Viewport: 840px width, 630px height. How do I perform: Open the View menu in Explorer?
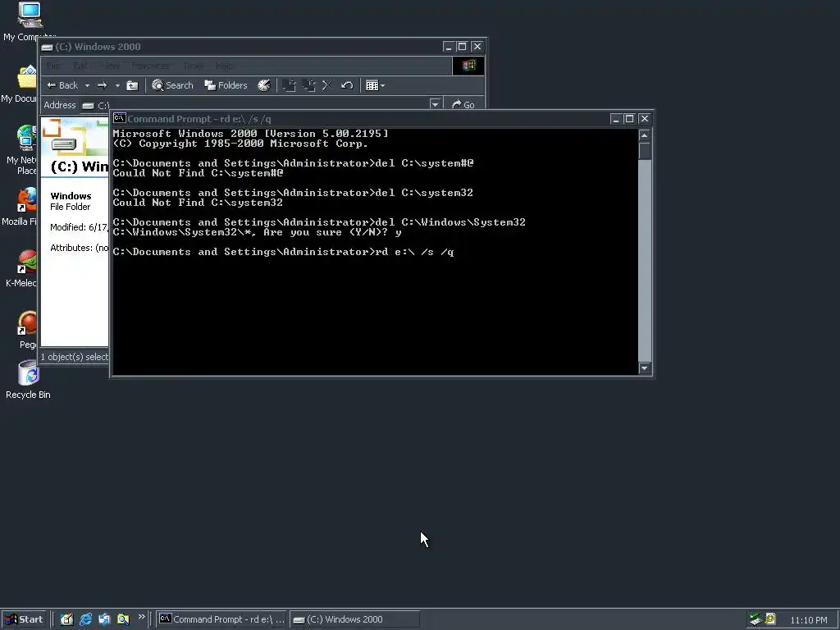click(x=111, y=66)
